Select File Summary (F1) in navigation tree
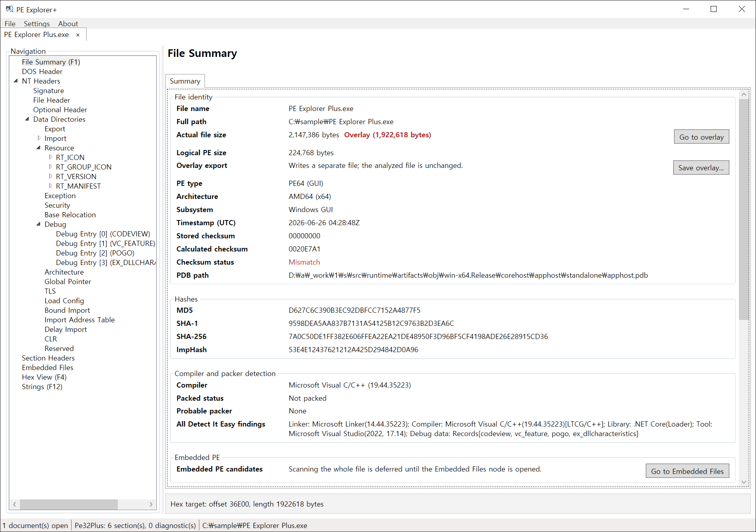The image size is (756, 532). [51, 62]
